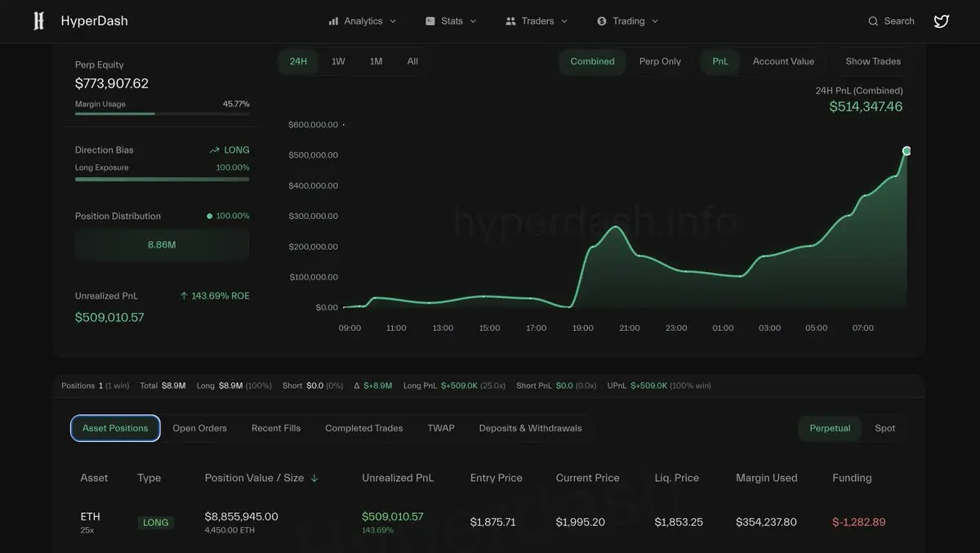The image size is (980, 553).
Task: Open the Asset Positions tab
Action: pos(115,428)
